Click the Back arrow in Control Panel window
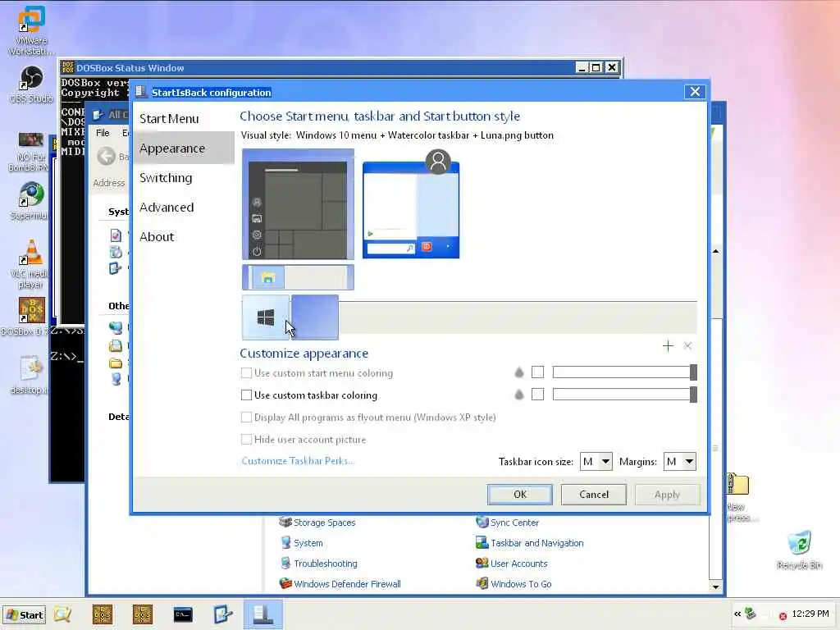 click(107, 157)
